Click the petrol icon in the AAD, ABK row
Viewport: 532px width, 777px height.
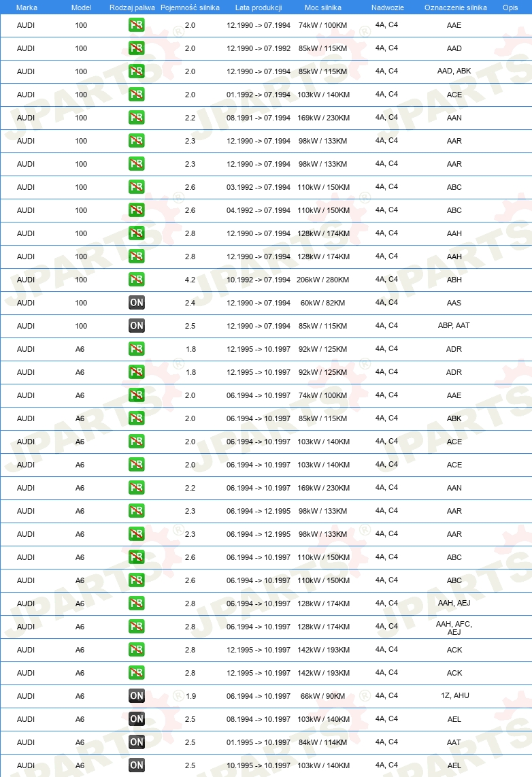pos(136,71)
